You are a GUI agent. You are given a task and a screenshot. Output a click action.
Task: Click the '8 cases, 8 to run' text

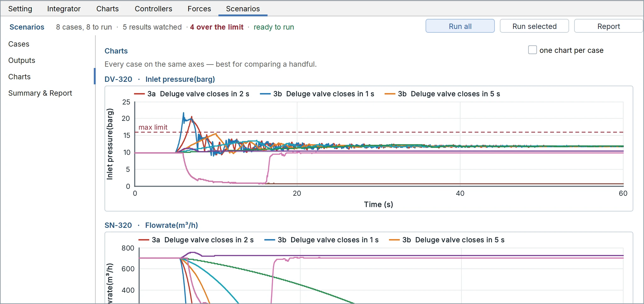click(84, 27)
